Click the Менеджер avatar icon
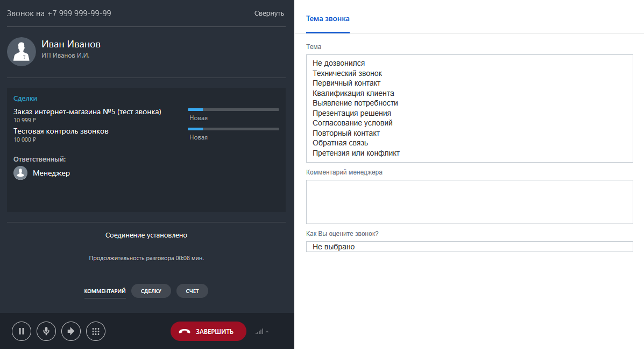This screenshot has height=349, width=644. coord(20,173)
